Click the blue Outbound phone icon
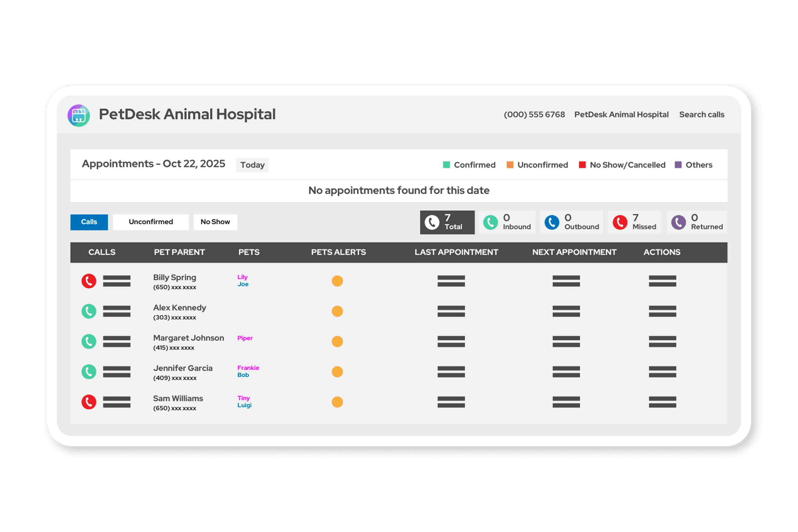The height and width of the screenshot is (532, 798). point(552,223)
